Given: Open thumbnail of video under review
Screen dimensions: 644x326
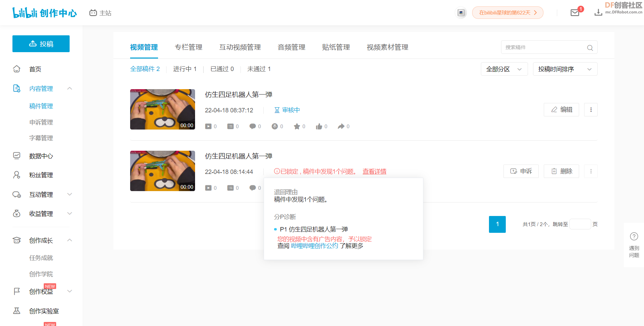Looking at the screenshot, I should tap(162, 109).
